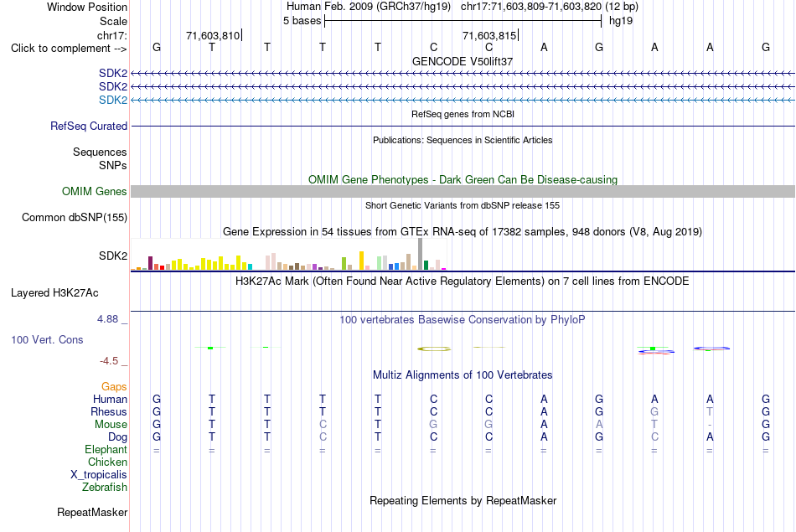Image resolution: width=796 pixels, height=532 pixels.
Task: Click the 'RefSeq genes from NCBI' title
Action: coord(463,114)
